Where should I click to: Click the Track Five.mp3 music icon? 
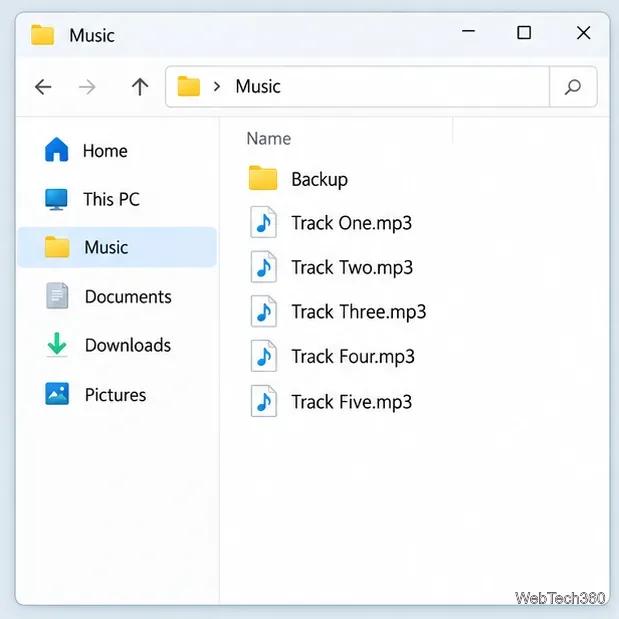(263, 401)
